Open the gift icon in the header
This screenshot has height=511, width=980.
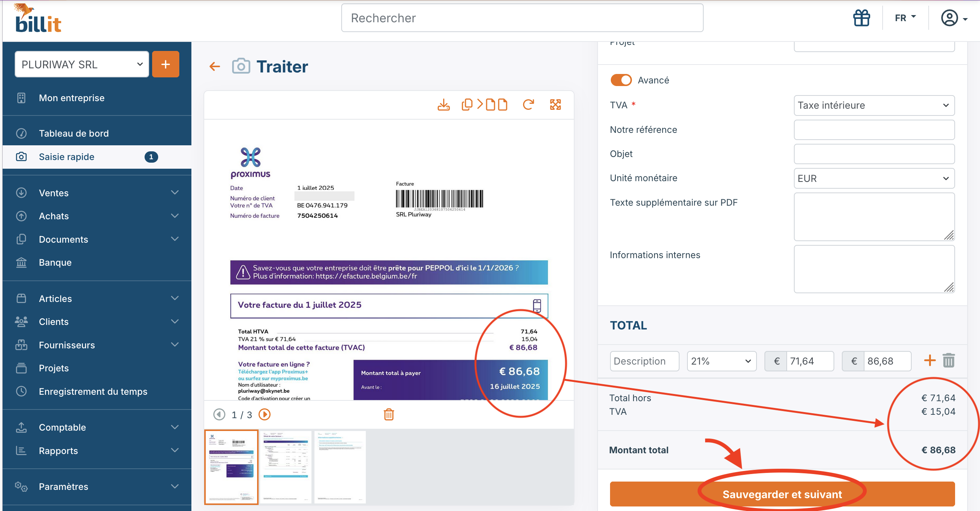[x=861, y=18]
